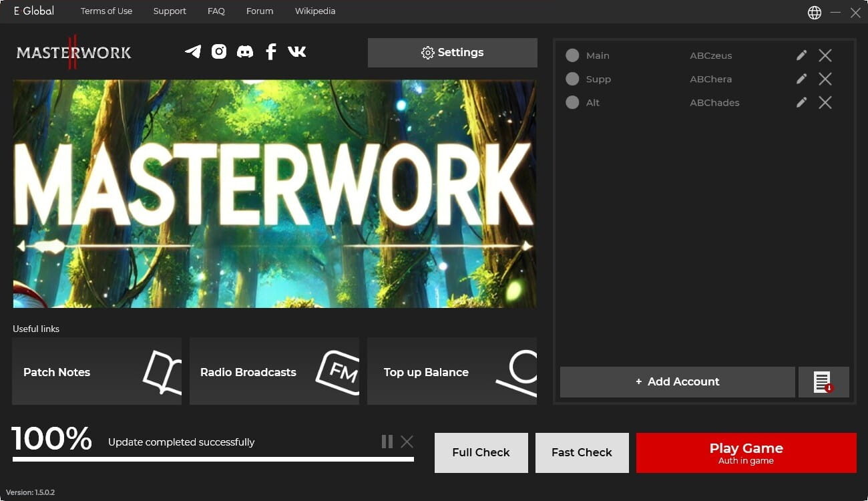The width and height of the screenshot is (868, 501).
Task: Open the Instagram social link icon
Action: click(x=219, y=51)
